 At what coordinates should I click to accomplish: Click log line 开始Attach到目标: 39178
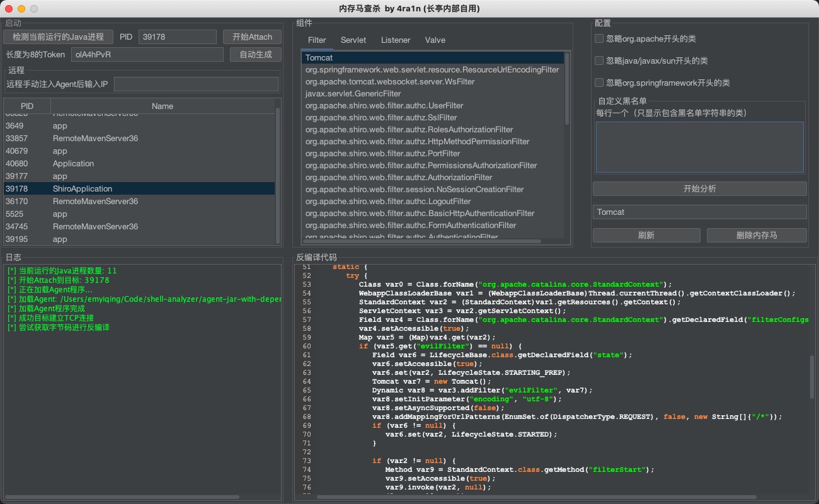pyautogui.click(x=58, y=280)
